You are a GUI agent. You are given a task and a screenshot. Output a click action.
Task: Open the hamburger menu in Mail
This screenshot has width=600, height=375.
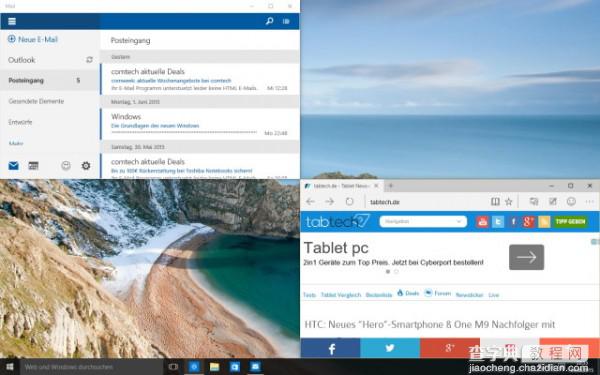[x=12, y=21]
